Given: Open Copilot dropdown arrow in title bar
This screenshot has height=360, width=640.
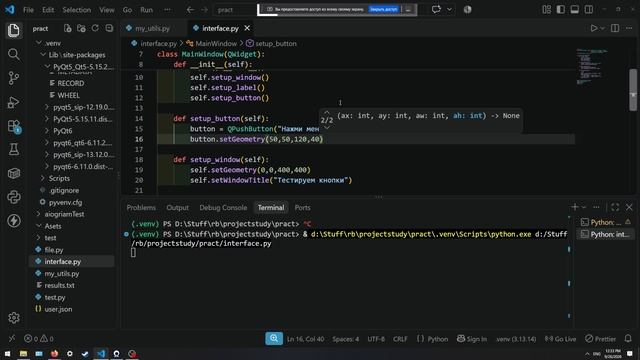Looking at the screenshot, I should 449,9.
